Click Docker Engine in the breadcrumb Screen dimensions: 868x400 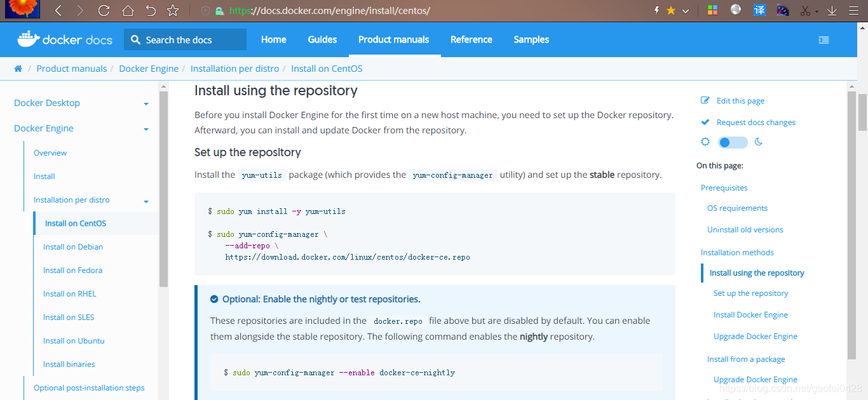pos(149,69)
